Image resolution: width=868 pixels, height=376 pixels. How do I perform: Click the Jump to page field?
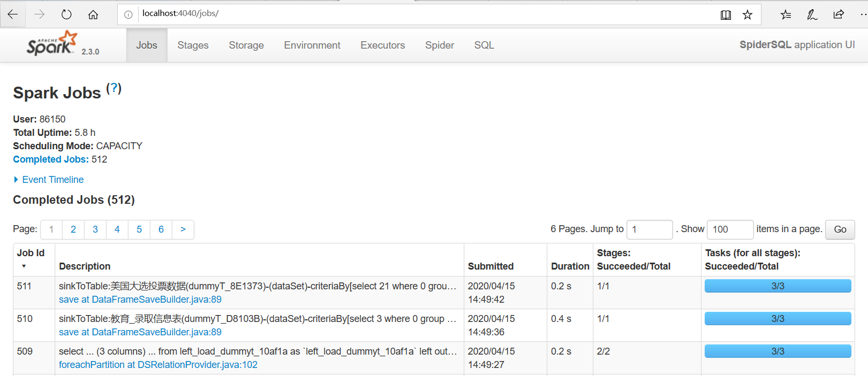click(649, 229)
